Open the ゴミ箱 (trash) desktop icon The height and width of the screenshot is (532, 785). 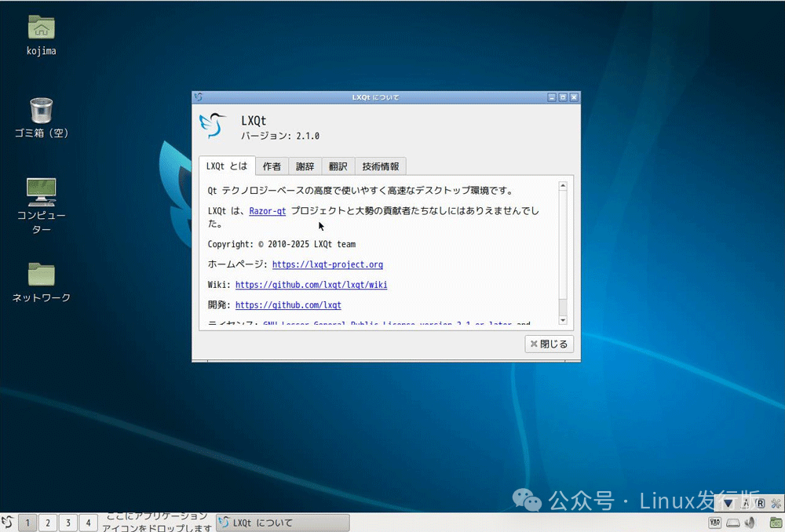(41, 108)
